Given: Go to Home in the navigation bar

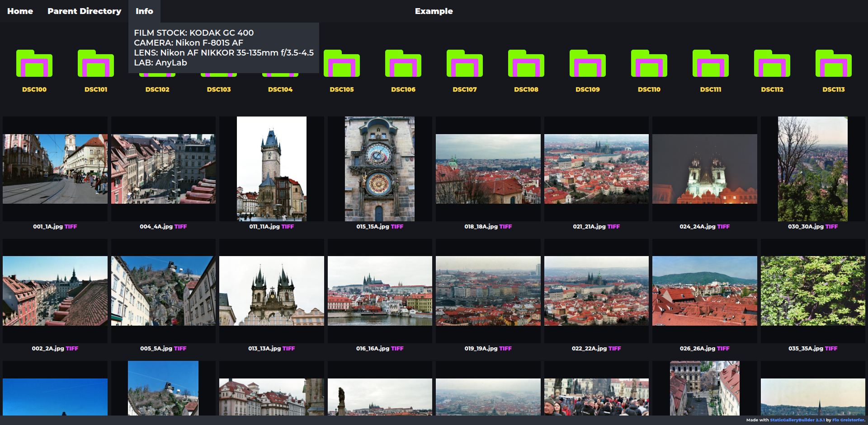Looking at the screenshot, I should pos(20,11).
